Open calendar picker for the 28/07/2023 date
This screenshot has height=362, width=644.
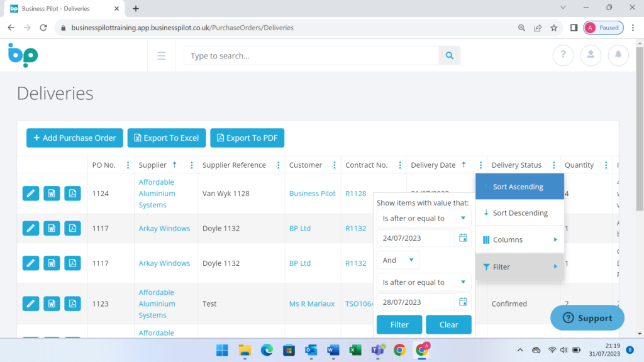463,302
